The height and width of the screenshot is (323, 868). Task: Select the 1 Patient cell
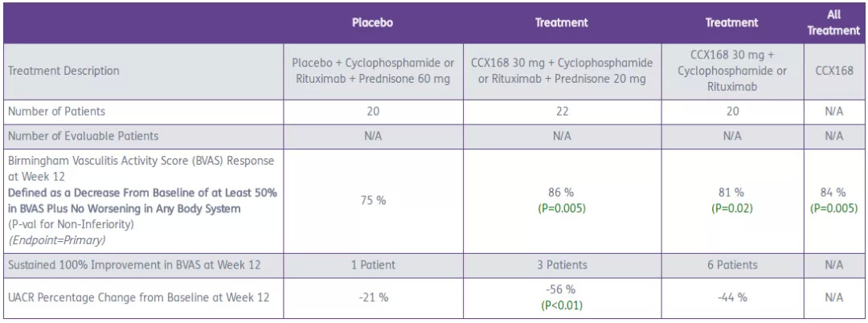click(x=373, y=264)
